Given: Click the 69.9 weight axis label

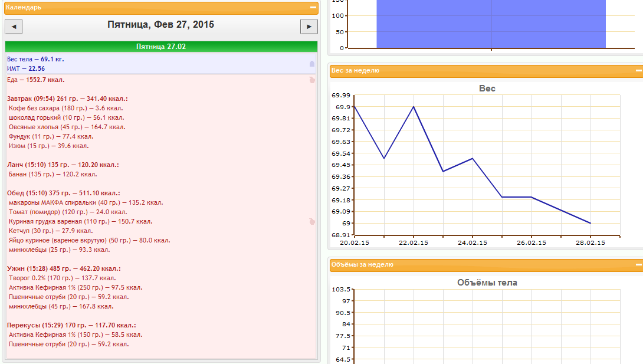Looking at the screenshot, I should point(343,107).
